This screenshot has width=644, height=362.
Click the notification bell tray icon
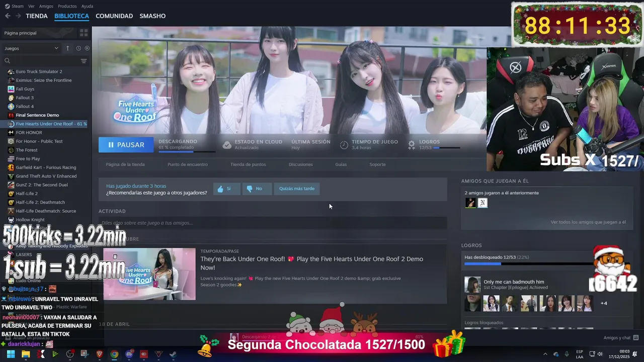pyautogui.click(x=635, y=354)
